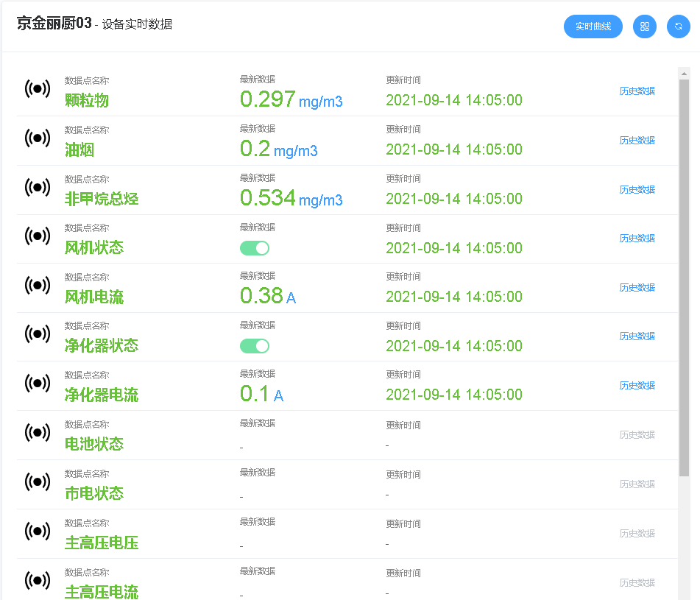The image size is (700, 600).
Task: Click the signal icon beside 油烟
Action: 38,138
